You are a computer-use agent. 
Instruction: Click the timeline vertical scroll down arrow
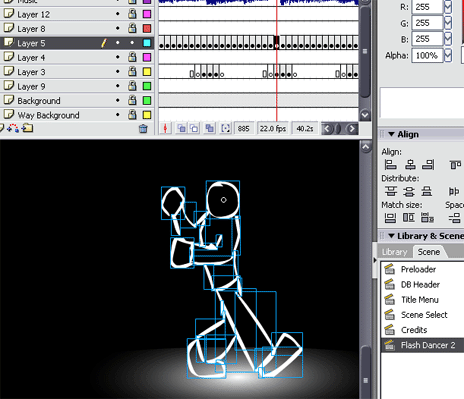[x=365, y=115]
